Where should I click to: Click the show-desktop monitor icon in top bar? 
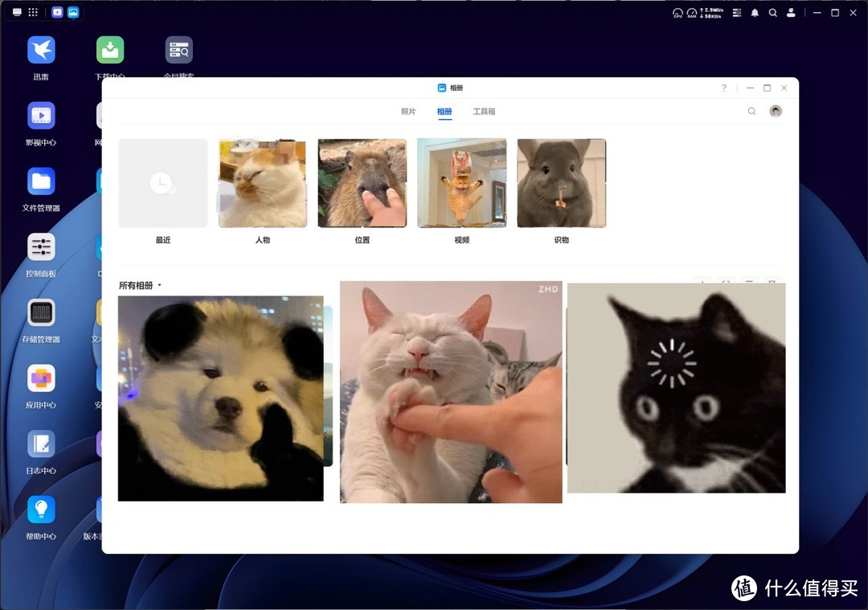pyautogui.click(x=17, y=12)
